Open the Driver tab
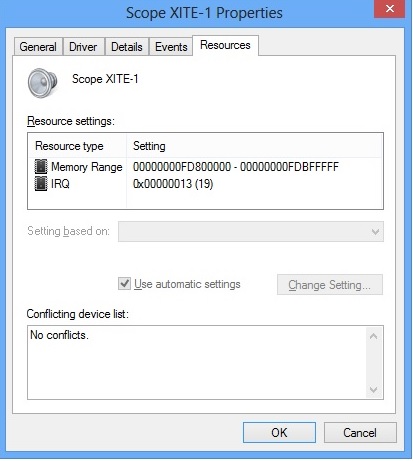Screen dimensions: 413x461 (x=83, y=47)
